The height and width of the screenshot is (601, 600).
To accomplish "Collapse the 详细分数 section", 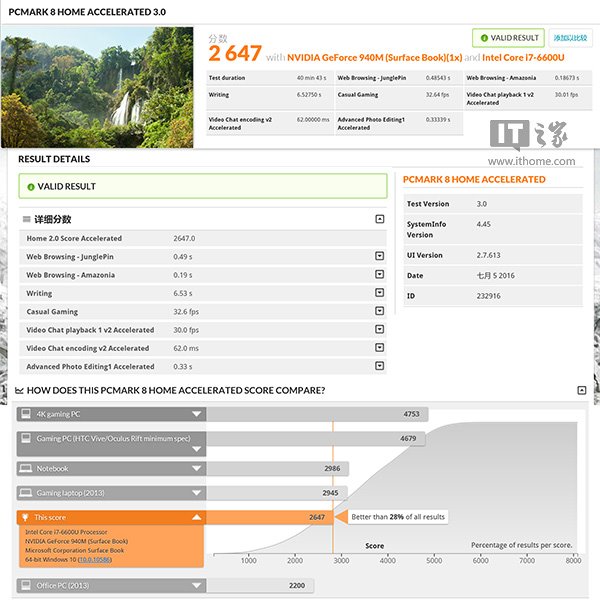I will click(380, 219).
